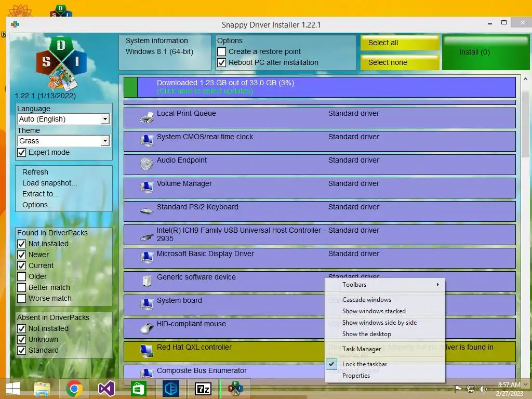This screenshot has height=399, width=532.
Task: Click the SDI hexagon logo in sidebar
Action: tap(61, 63)
